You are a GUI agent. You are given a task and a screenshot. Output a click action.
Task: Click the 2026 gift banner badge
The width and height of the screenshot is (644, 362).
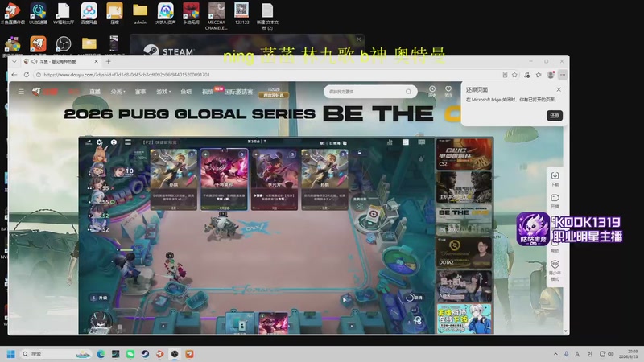274,93
